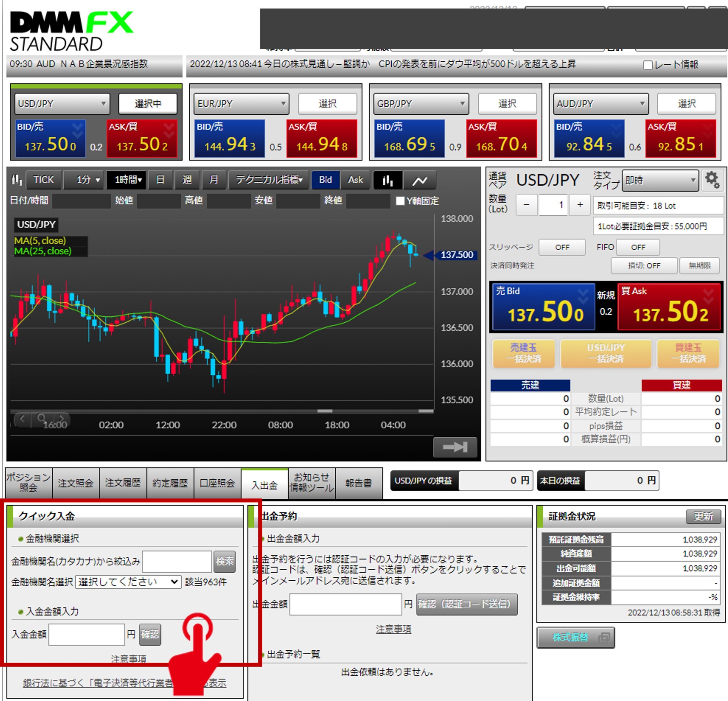Image resolution: width=728 pixels, height=701 pixels.
Task: Check the Y軸固定 checkbox
Action: click(400, 201)
